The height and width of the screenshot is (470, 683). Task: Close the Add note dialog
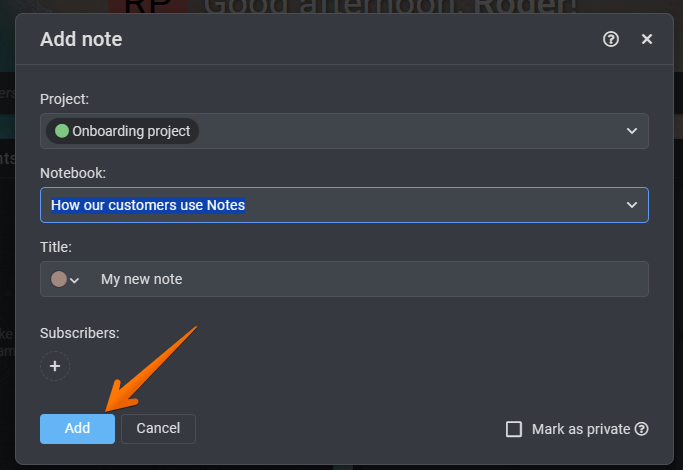[x=647, y=39]
